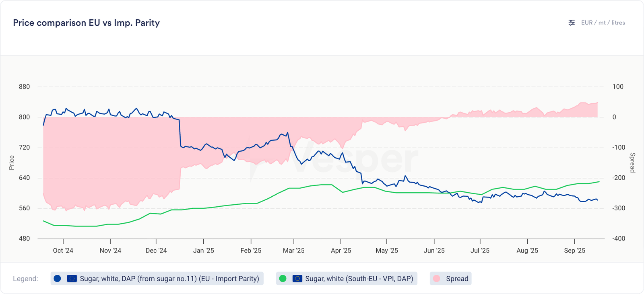
Task: Toggle the Sugar white South-EU VPI series
Action: click(x=359, y=279)
